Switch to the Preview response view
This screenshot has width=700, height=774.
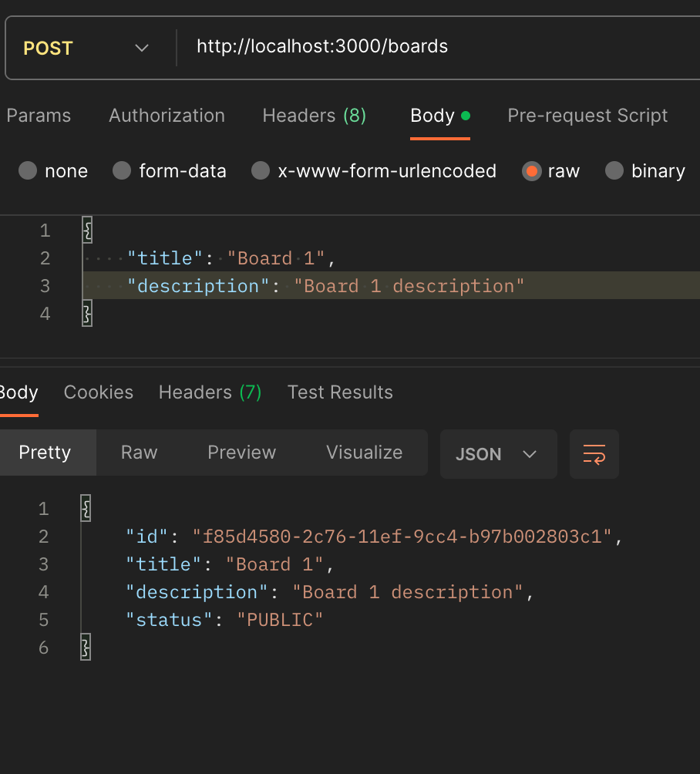241,453
